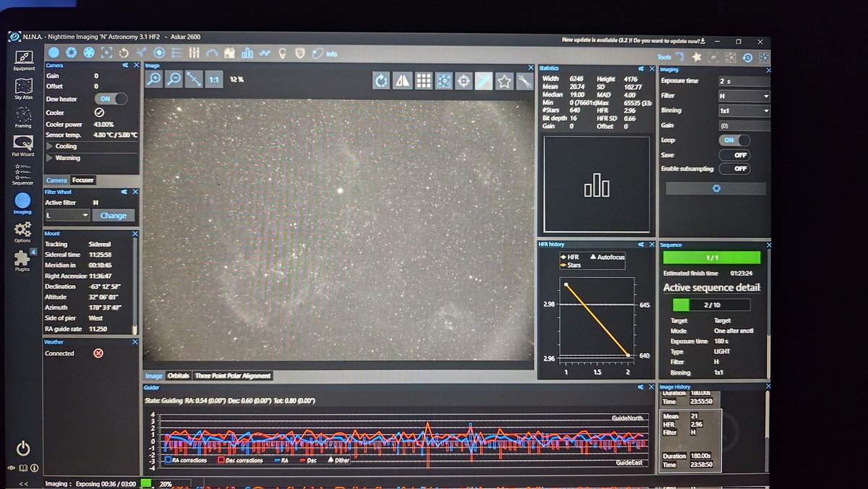This screenshot has width=868, height=489.
Task: Toggle auto stretch wand
Action: 484,80
